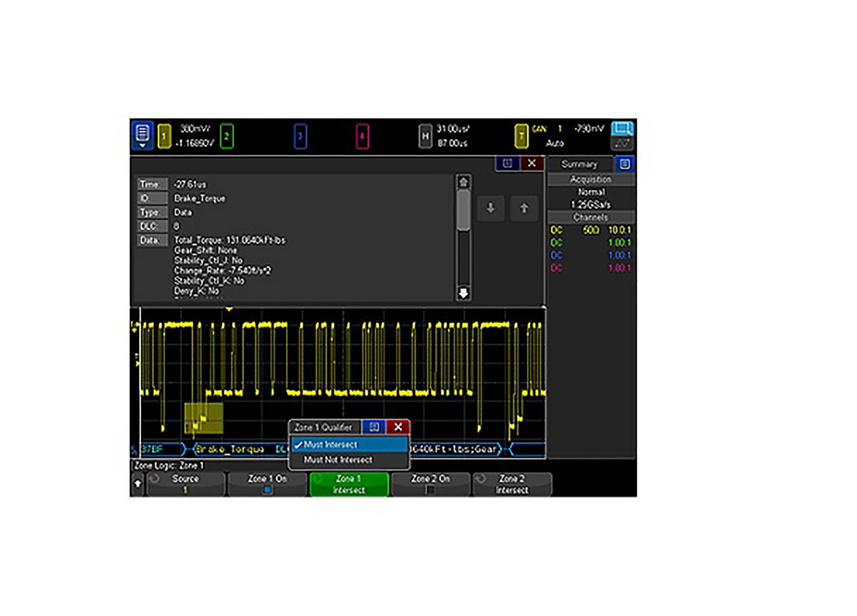Viewport: 857px width, 616px height.
Task: Click the yellow zone box on waveform
Action: coord(204,418)
